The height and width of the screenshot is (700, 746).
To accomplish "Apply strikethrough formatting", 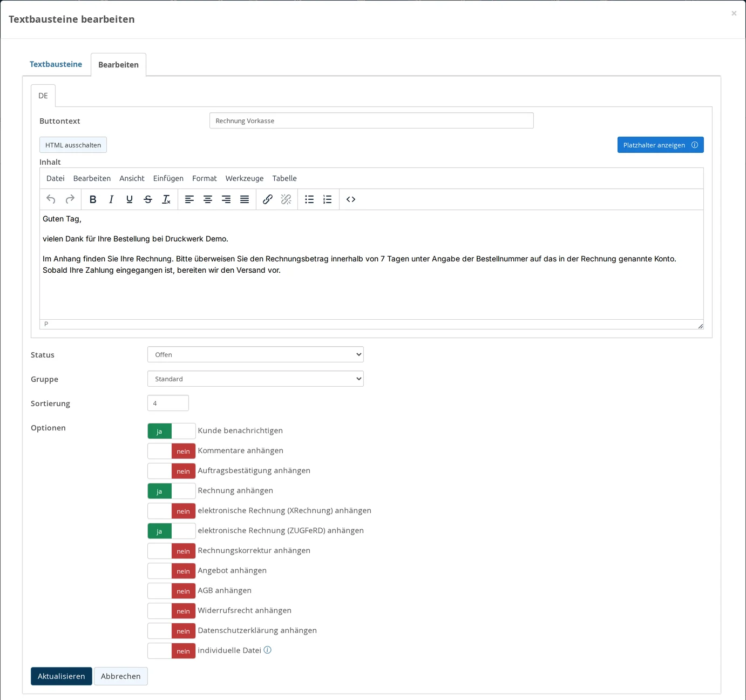I will 148,199.
